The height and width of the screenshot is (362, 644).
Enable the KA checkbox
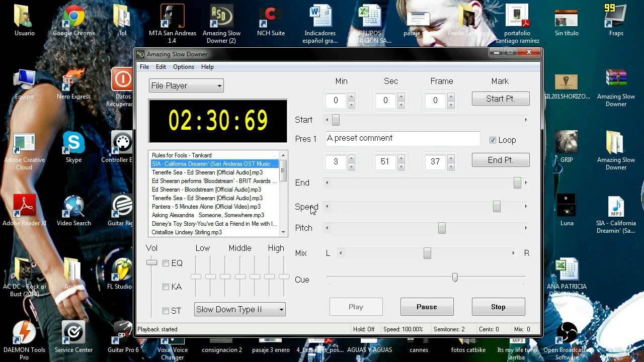coord(166,287)
